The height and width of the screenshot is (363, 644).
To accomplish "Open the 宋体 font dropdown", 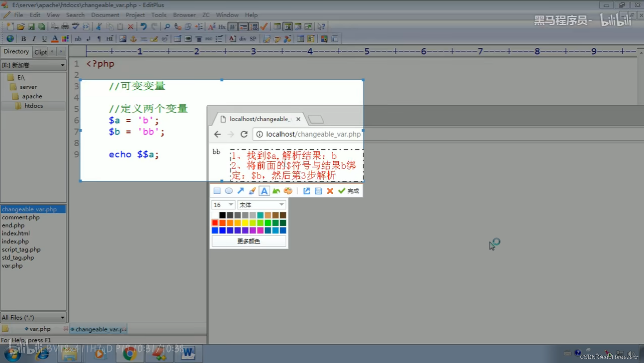I will click(262, 205).
